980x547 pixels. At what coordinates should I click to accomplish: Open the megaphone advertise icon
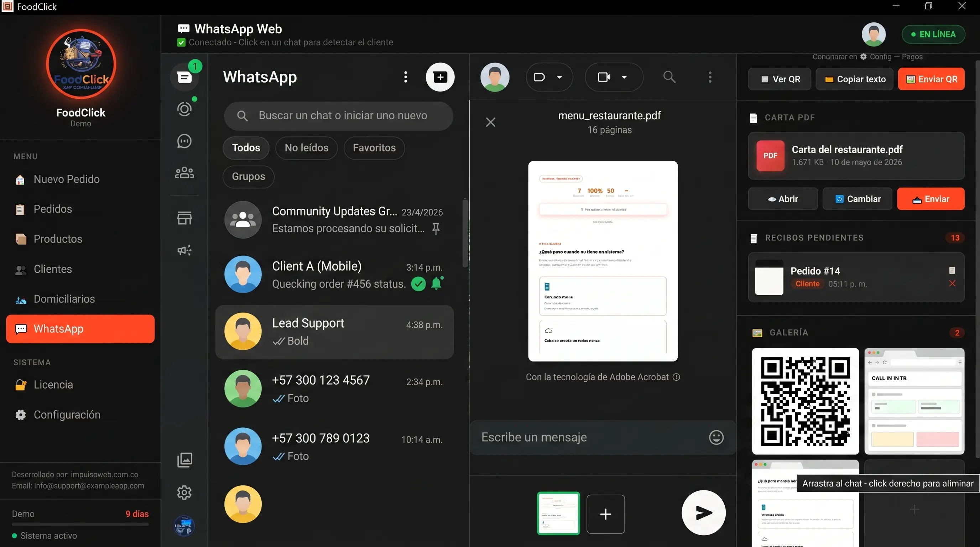pos(184,250)
